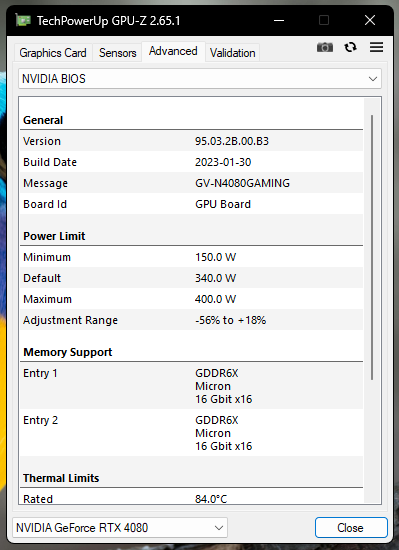
Task: Go to the Validation tab
Action: [232, 53]
